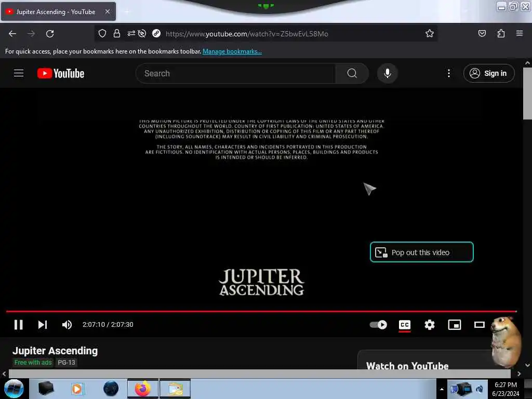Reload the current page

click(x=50, y=34)
